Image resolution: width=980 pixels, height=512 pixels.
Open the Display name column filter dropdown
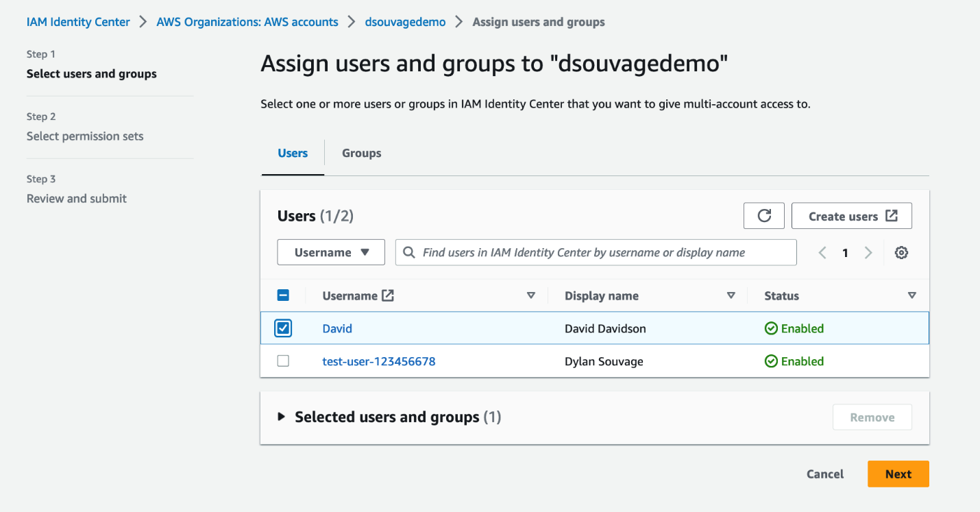(731, 295)
